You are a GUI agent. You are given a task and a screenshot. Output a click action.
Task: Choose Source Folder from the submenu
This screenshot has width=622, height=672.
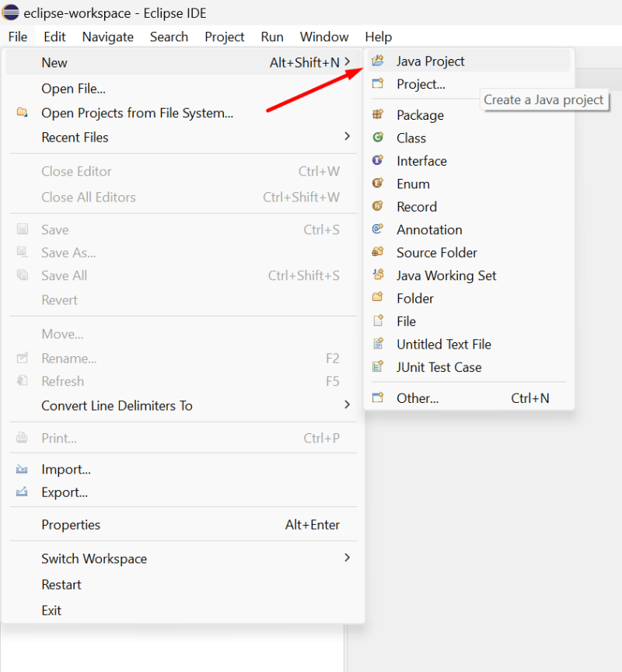(468, 253)
